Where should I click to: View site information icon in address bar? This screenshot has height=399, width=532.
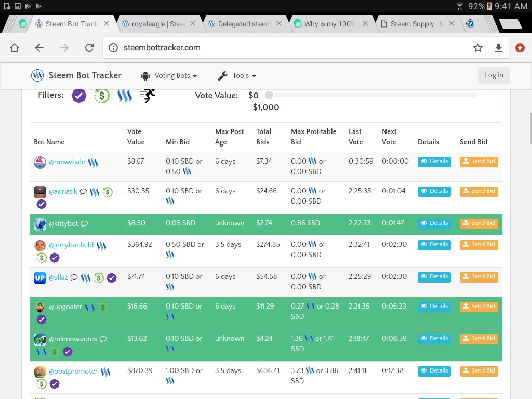[113, 48]
